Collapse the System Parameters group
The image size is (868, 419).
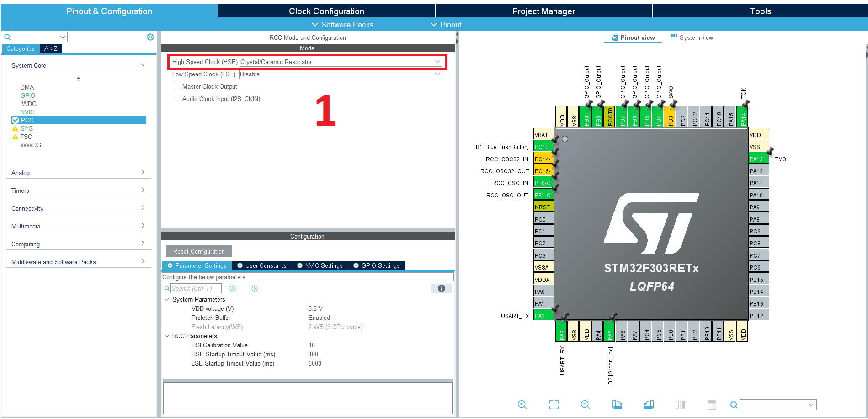pos(167,300)
